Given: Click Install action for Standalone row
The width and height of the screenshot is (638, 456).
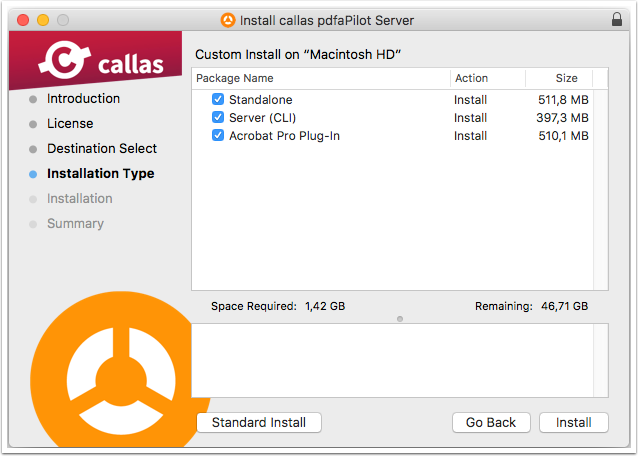Looking at the screenshot, I should (x=470, y=100).
